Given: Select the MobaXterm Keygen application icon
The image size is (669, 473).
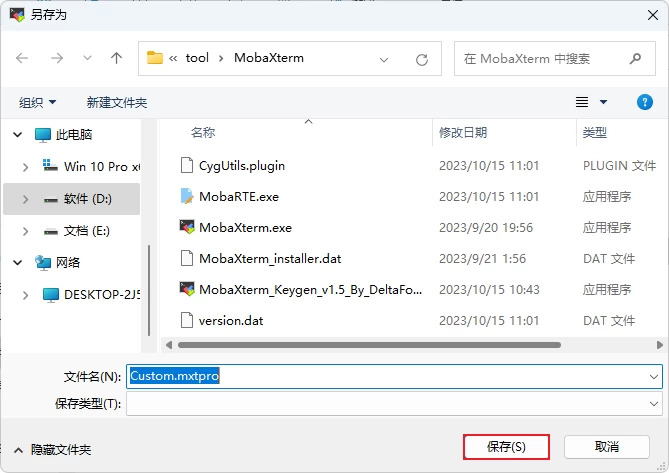Looking at the screenshot, I should click(x=186, y=289).
